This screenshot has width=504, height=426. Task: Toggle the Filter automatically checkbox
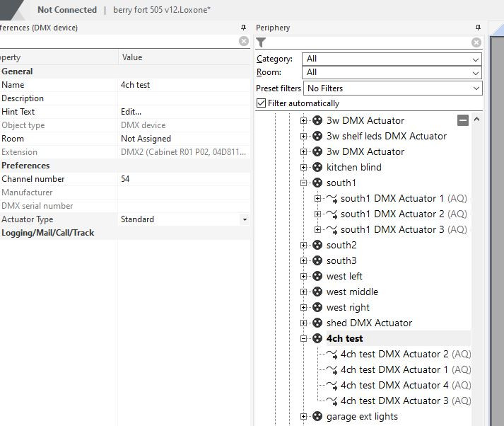click(262, 103)
